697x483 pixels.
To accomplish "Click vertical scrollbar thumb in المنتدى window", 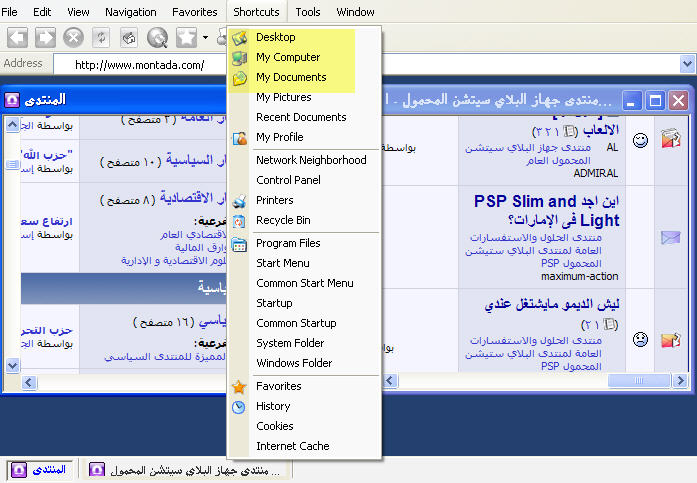I will pyautogui.click(x=12, y=165).
